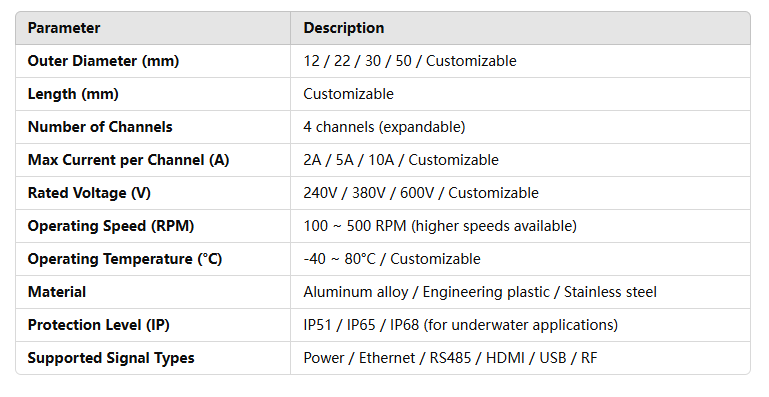This screenshot has height=397, width=769.
Task: Select Max Current per Channel (A) label
Action: click(128, 160)
